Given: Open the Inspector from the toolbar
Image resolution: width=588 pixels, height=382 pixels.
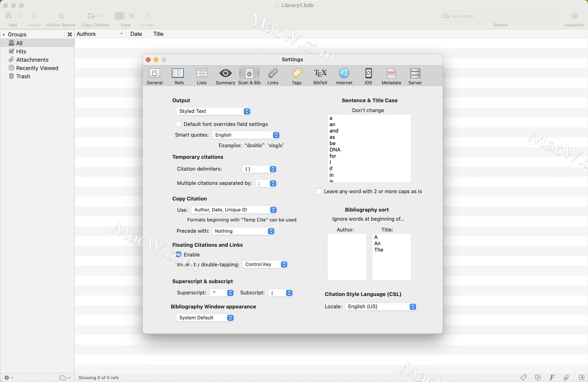Looking at the screenshot, I should tap(574, 16).
